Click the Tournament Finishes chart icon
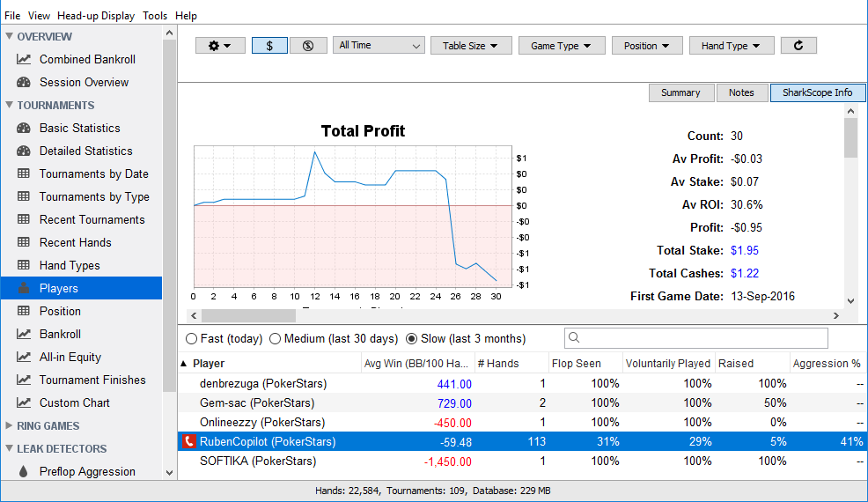 pos(24,380)
